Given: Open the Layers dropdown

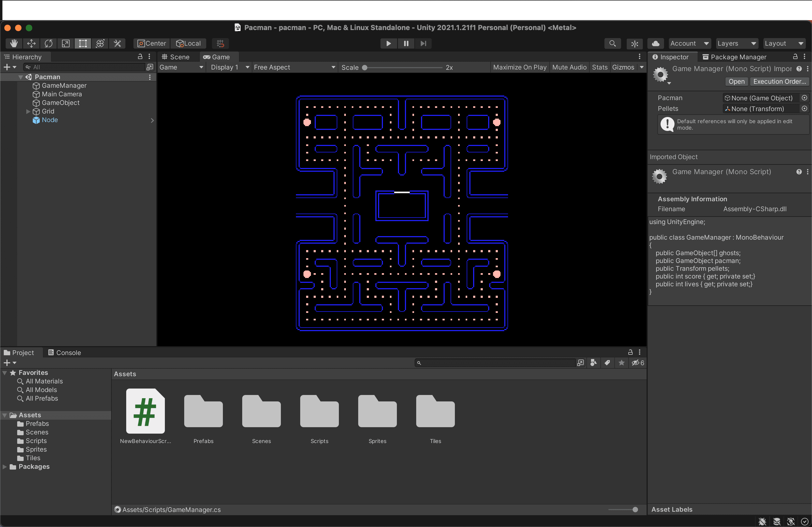Looking at the screenshot, I should 737,43.
